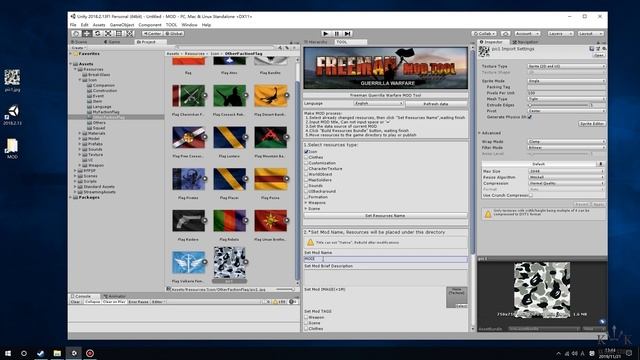
Task: Select the Flag Valkyrie winged thumbnail
Action: [x=189, y=262]
